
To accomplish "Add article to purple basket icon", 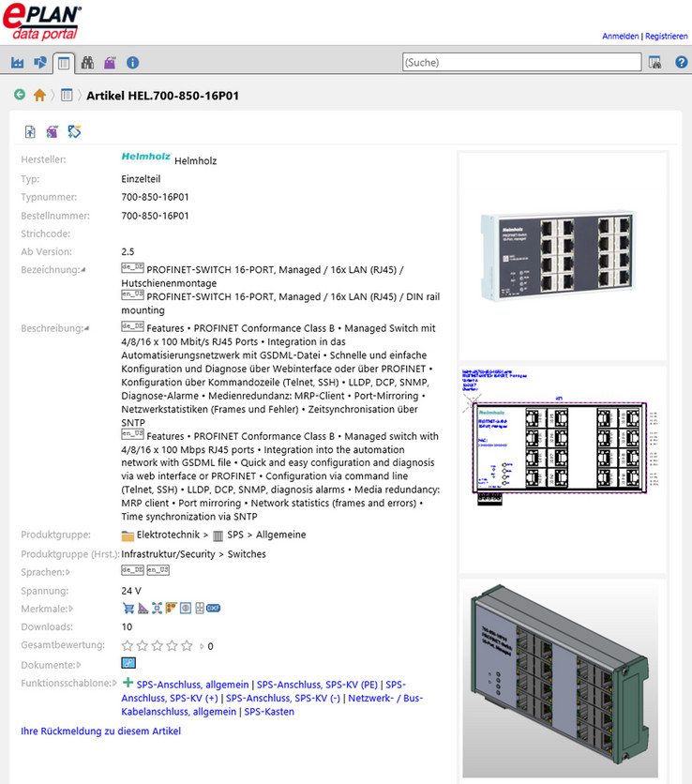I will [52, 131].
